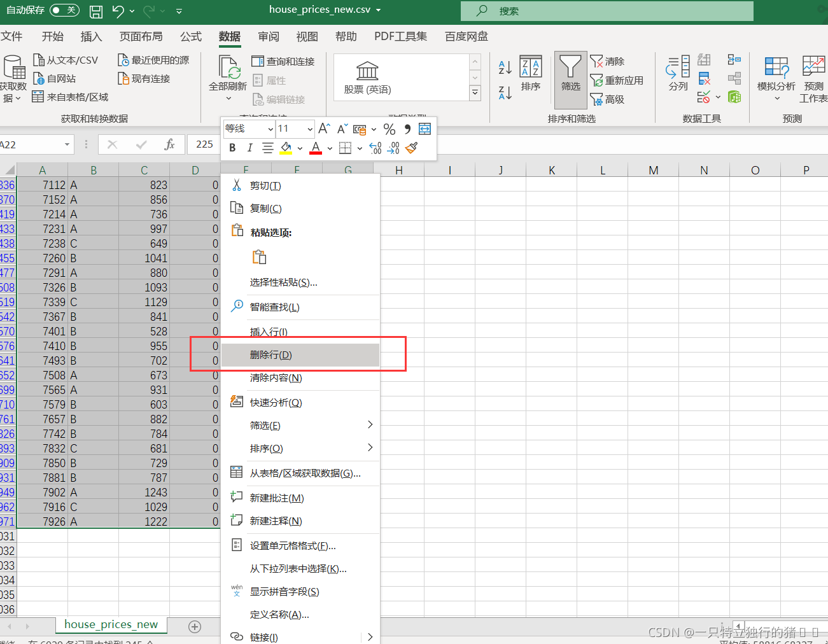Click the Data Validation icon
Screen dimensions: 828x644
coord(704,97)
